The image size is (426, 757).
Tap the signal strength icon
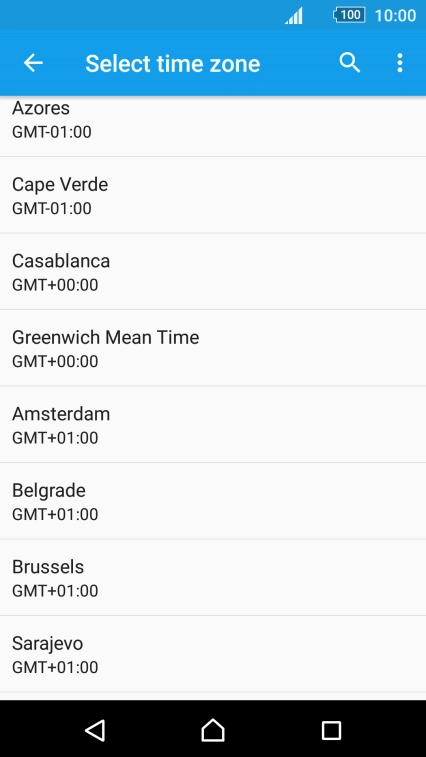click(294, 15)
